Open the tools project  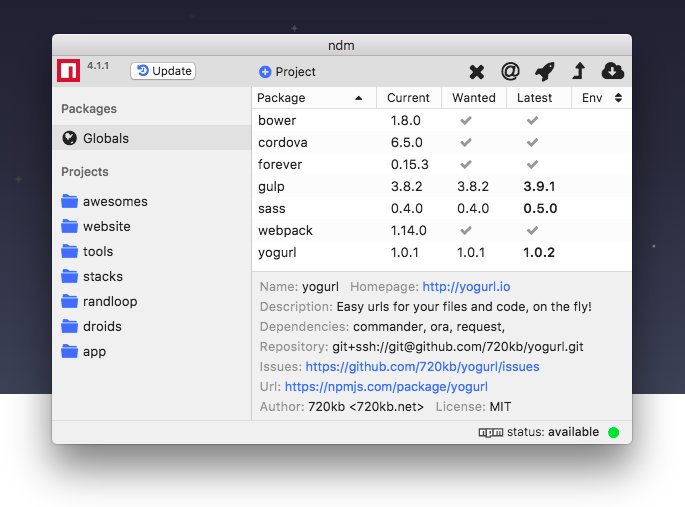click(x=87, y=251)
